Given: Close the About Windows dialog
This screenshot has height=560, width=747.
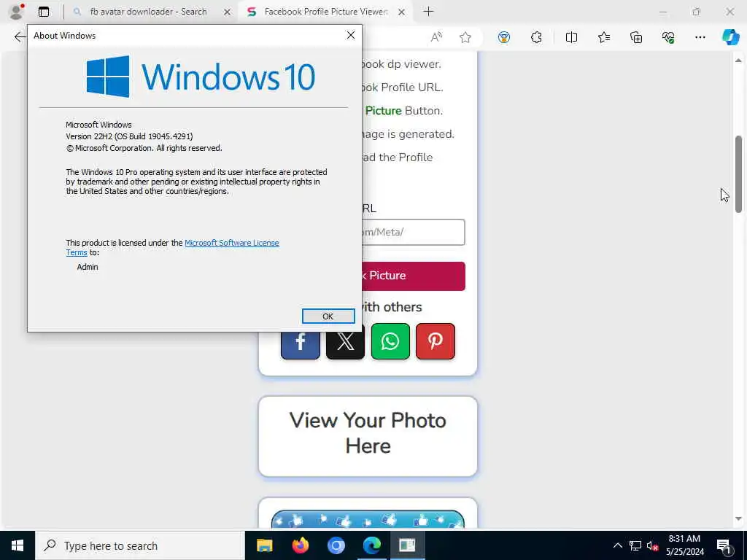Looking at the screenshot, I should (351, 35).
